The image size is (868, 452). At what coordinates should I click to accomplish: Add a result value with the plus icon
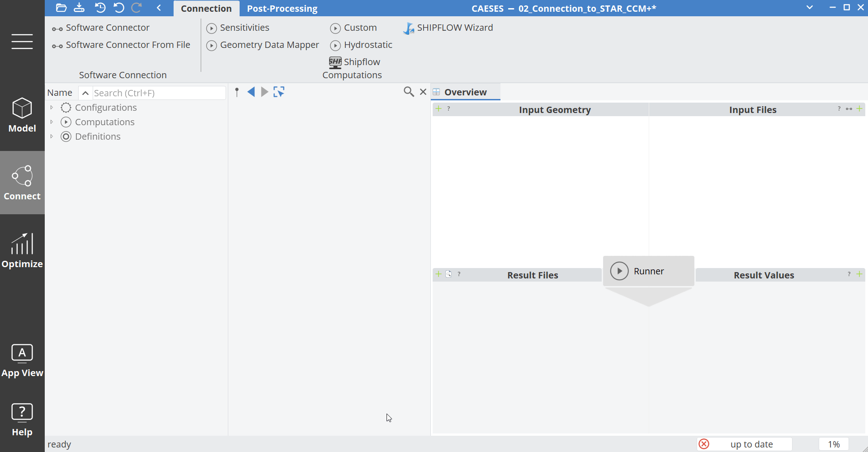859,274
